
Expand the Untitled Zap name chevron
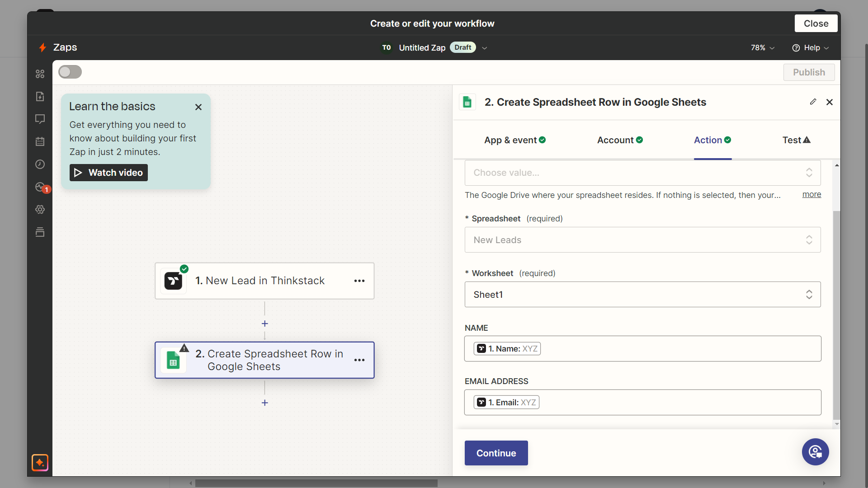pos(484,48)
